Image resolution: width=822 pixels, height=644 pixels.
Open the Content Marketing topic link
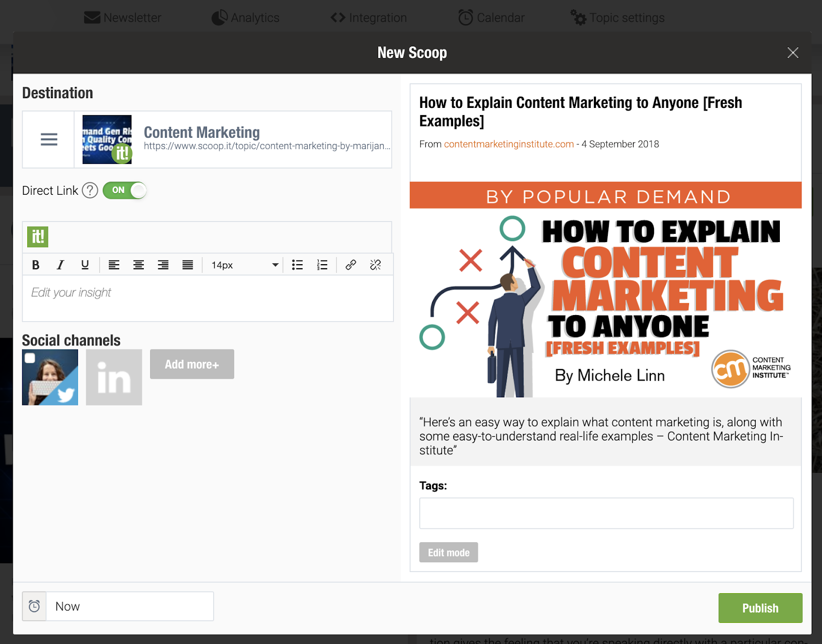[202, 132]
